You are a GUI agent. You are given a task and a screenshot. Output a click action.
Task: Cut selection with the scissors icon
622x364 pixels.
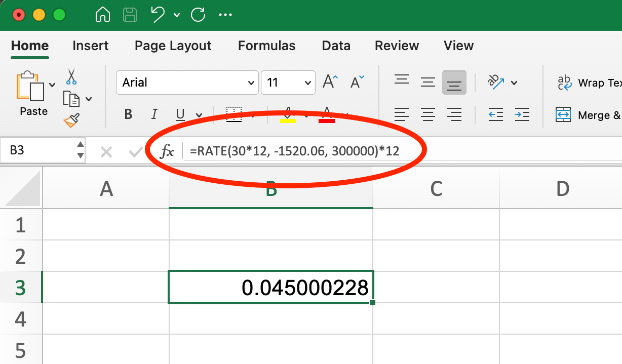point(71,76)
